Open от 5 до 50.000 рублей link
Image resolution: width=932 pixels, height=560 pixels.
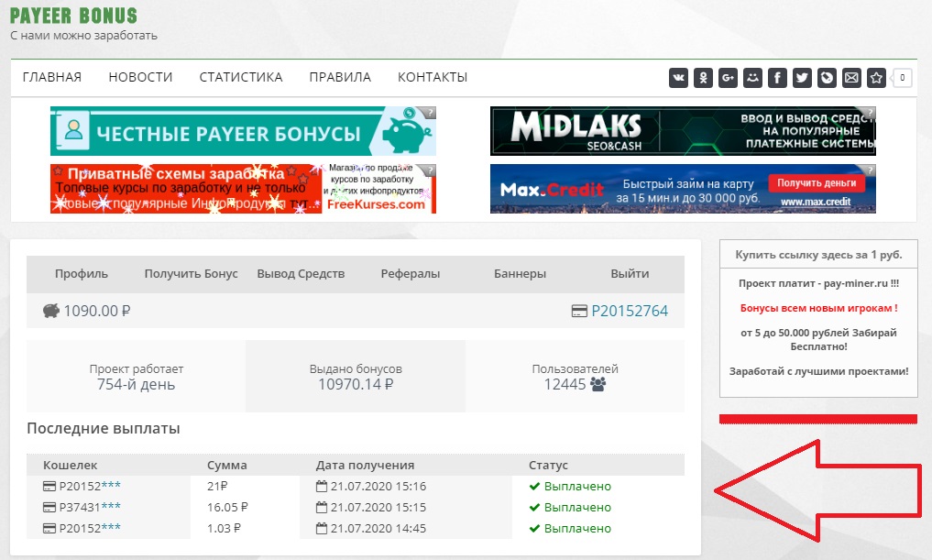tap(818, 339)
